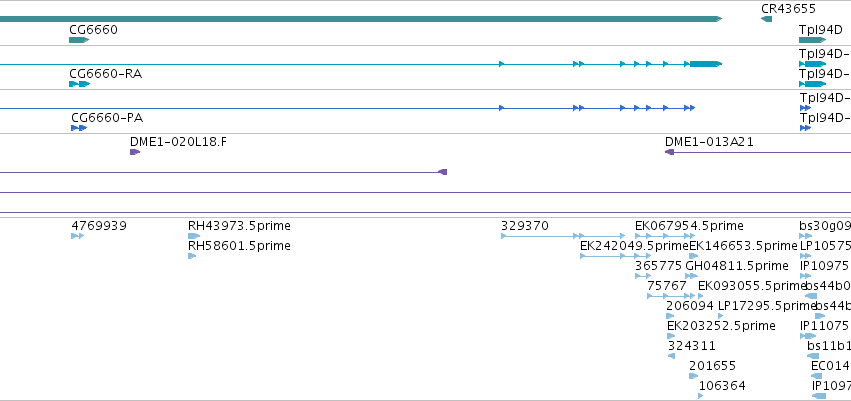The image size is (851, 401).
Task: Select the EK203252.5prime feature glyph
Action: tap(671, 336)
